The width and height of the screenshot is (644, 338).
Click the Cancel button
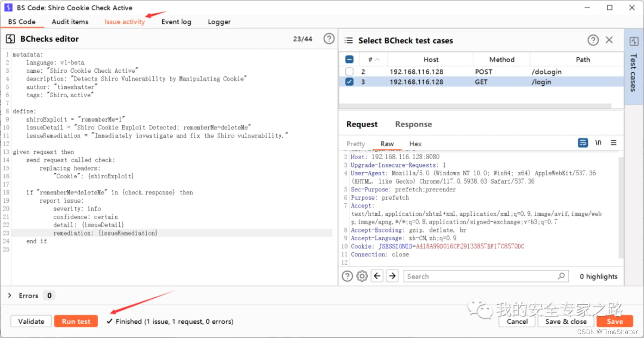(517, 321)
